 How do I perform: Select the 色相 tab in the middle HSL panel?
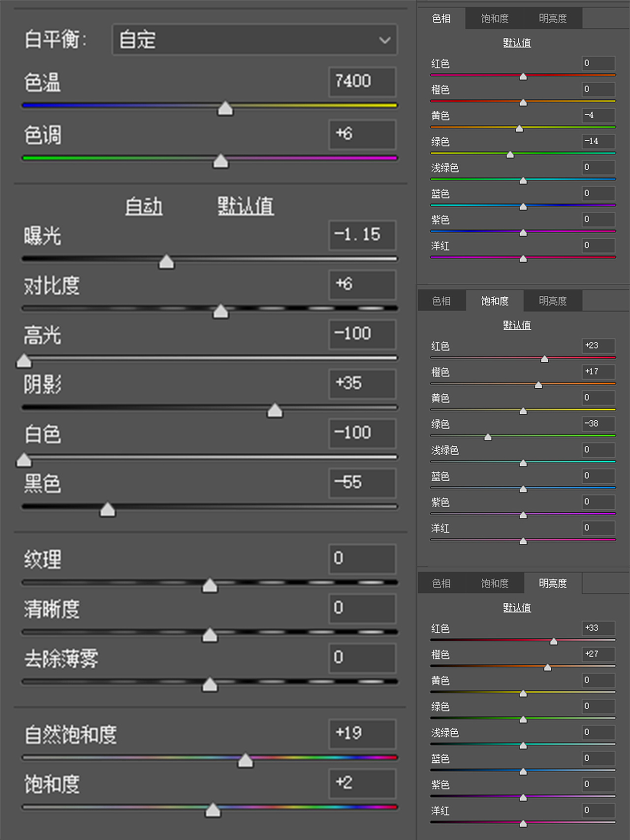[x=441, y=301]
